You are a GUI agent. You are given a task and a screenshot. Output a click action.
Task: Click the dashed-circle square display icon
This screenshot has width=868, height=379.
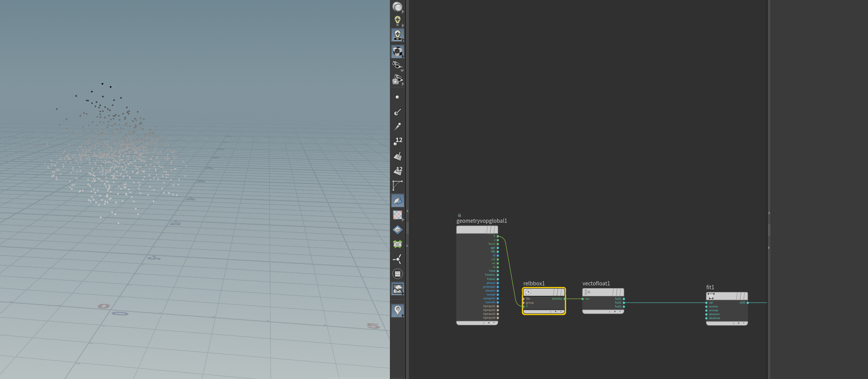pyautogui.click(x=398, y=274)
